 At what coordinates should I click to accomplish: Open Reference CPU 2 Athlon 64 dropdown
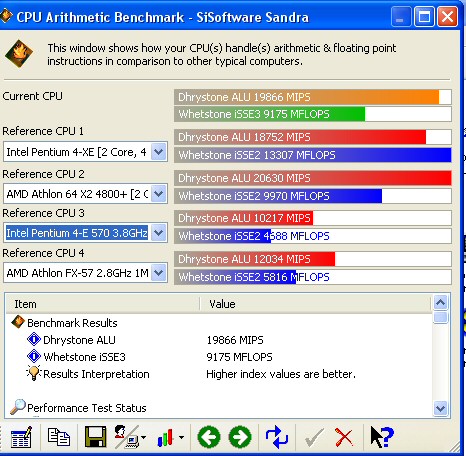coord(159,194)
